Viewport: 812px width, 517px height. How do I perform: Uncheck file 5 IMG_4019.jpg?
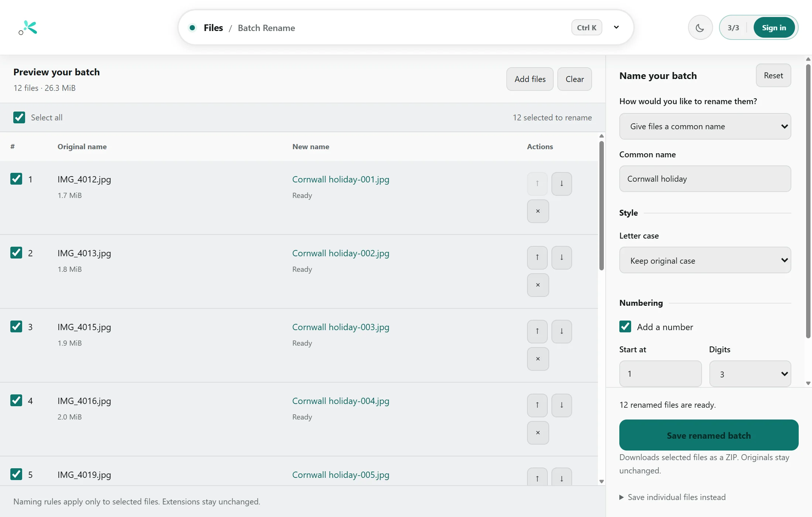pyautogui.click(x=16, y=474)
